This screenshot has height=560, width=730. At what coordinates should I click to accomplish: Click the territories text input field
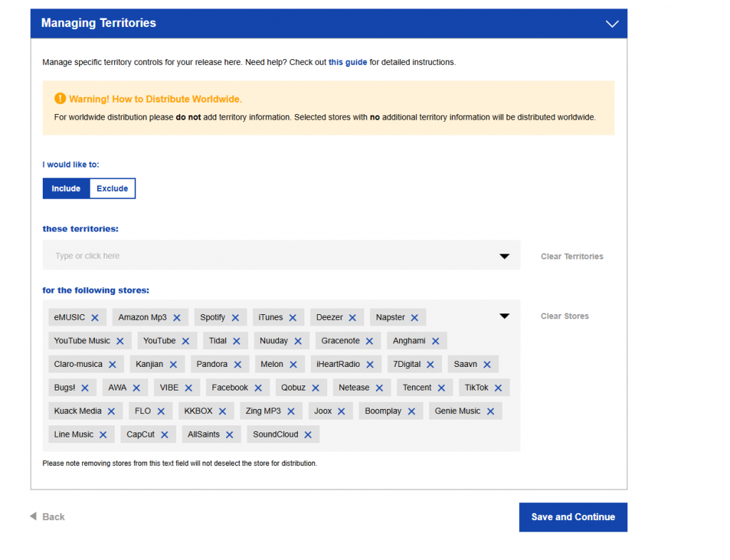271,256
